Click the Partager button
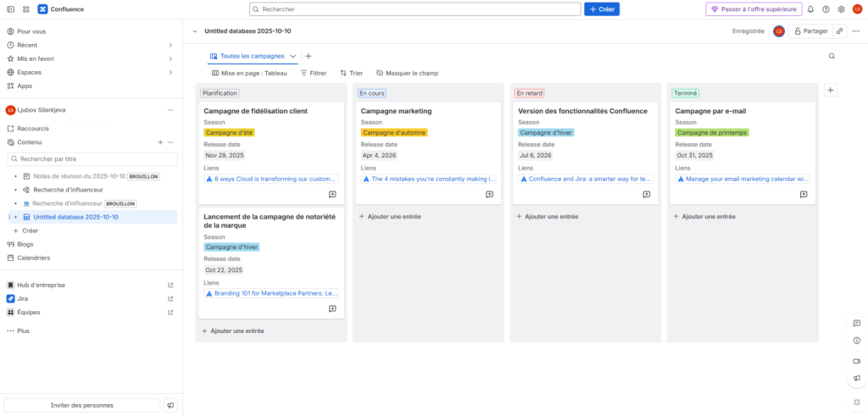Viewport: 868px width, 416px height. [811, 31]
